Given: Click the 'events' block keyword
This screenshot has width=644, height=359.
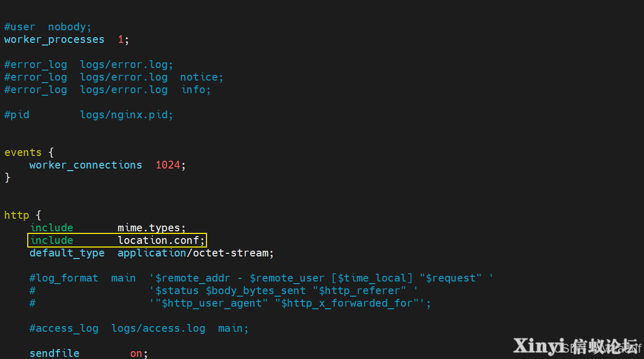Looking at the screenshot, I should 23,152.
